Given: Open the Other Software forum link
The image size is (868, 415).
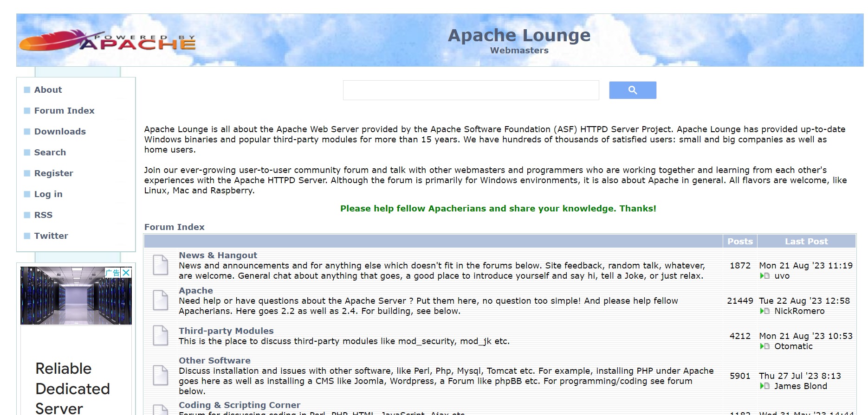Looking at the screenshot, I should pyautogui.click(x=214, y=361).
